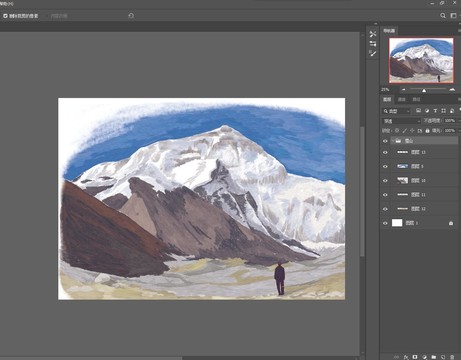The height and width of the screenshot is (360, 461).
Task: Move the Navigator zoom slider handle
Action: point(424,90)
